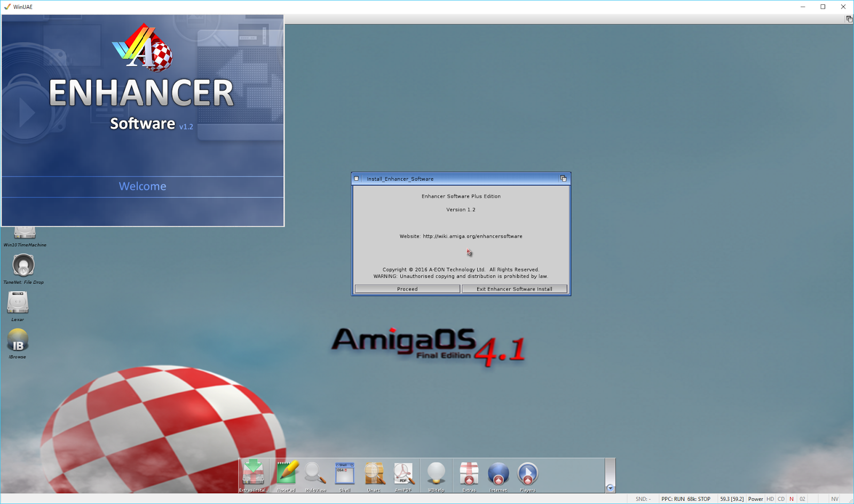
Task: Click Exit Enhancer Software Install button
Action: pyautogui.click(x=515, y=289)
